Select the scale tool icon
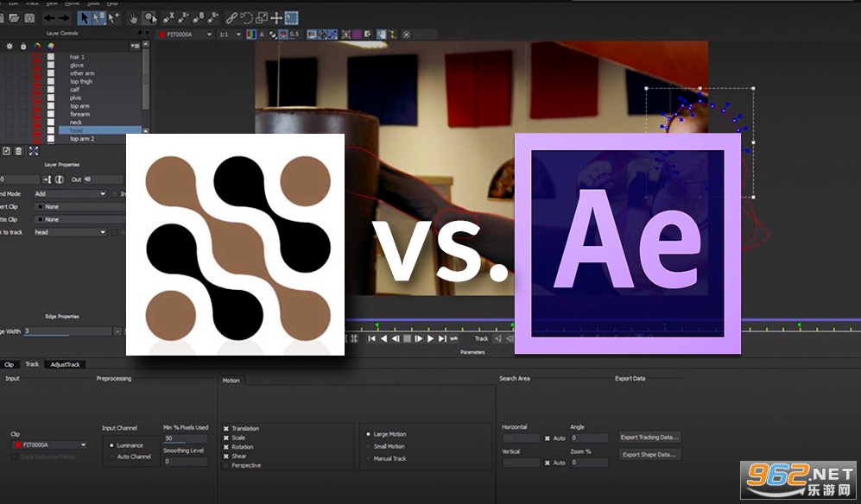Screen dimensions: 861x504 click(262, 18)
